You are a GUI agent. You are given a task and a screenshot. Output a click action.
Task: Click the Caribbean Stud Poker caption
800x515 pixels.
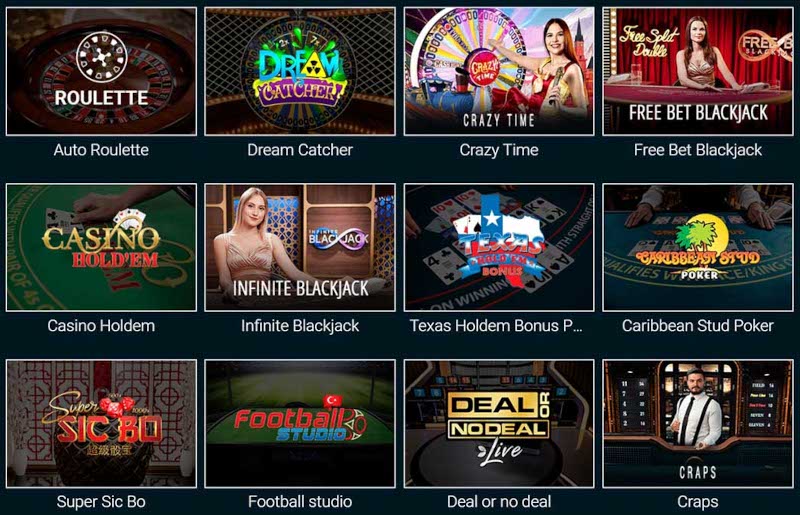(x=698, y=326)
